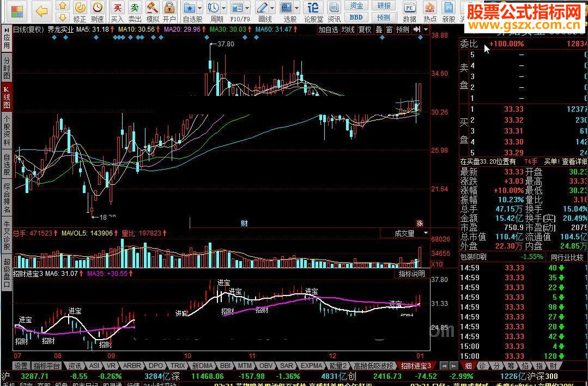Open the 新股 IPO icon
Viewport: 588px width, 386px height.
pyautogui.click(x=448, y=11)
